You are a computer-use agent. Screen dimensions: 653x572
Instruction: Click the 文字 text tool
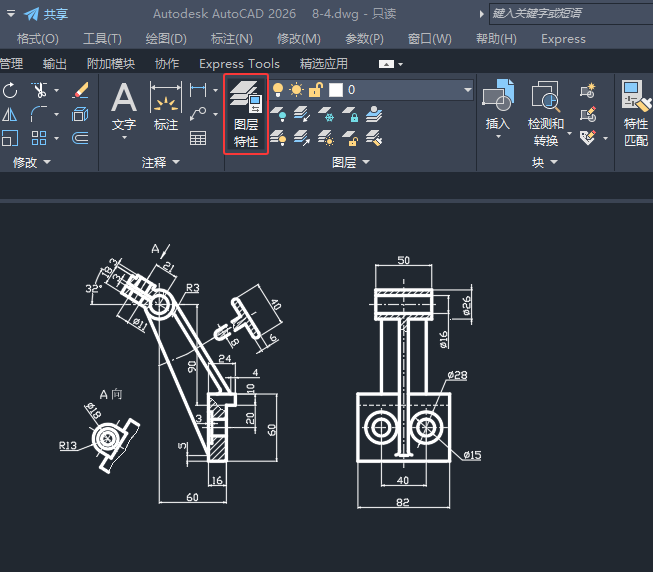pyautogui.click(x=124, y=107)
